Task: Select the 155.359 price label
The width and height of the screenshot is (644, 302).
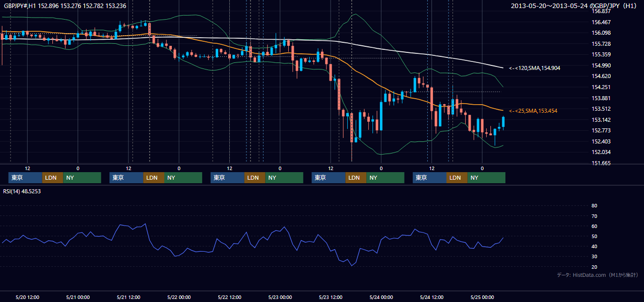Action: pos(601,54)
